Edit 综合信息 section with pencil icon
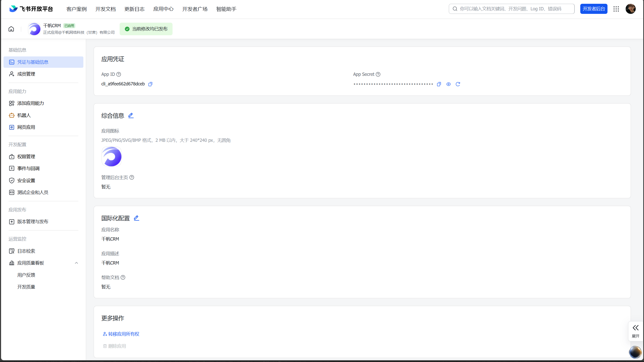Viewport: 644px width, 362px height. click(x=131, y=116)
